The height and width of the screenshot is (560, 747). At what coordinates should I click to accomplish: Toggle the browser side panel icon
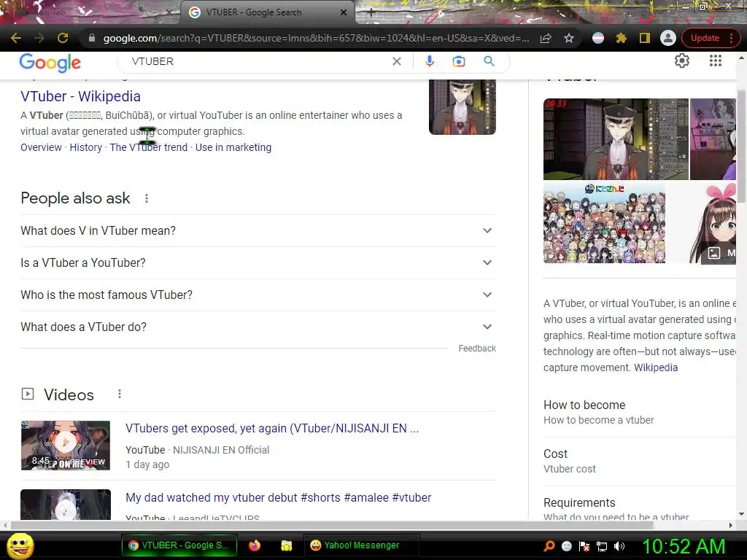(645, 38)
